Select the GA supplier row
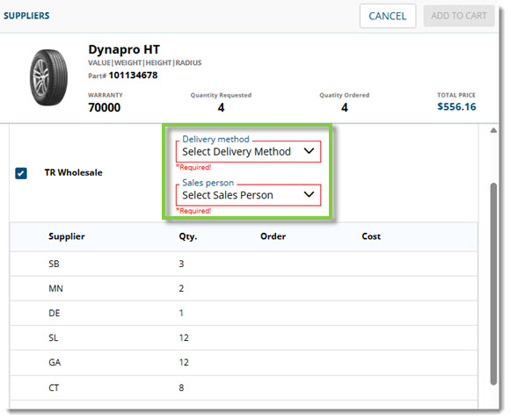Viewport: 510px width, 420px height. coord(244,363)
